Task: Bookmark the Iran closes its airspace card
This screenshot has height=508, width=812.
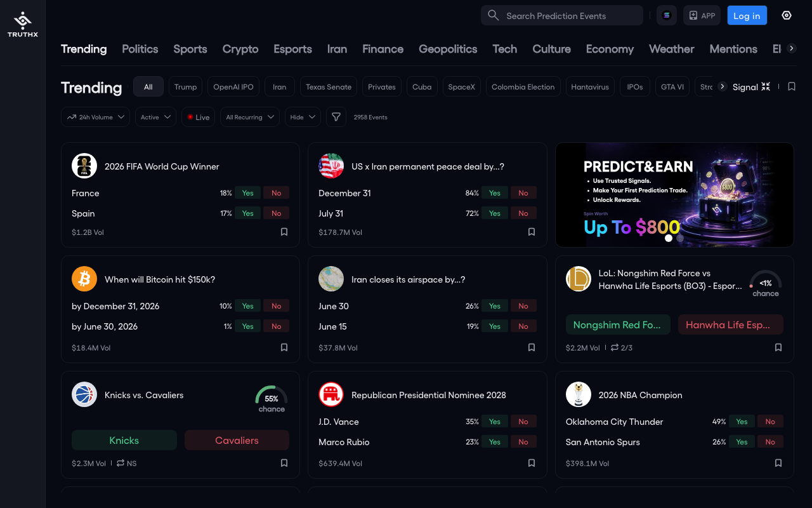Action: click(x=532, y=347)
